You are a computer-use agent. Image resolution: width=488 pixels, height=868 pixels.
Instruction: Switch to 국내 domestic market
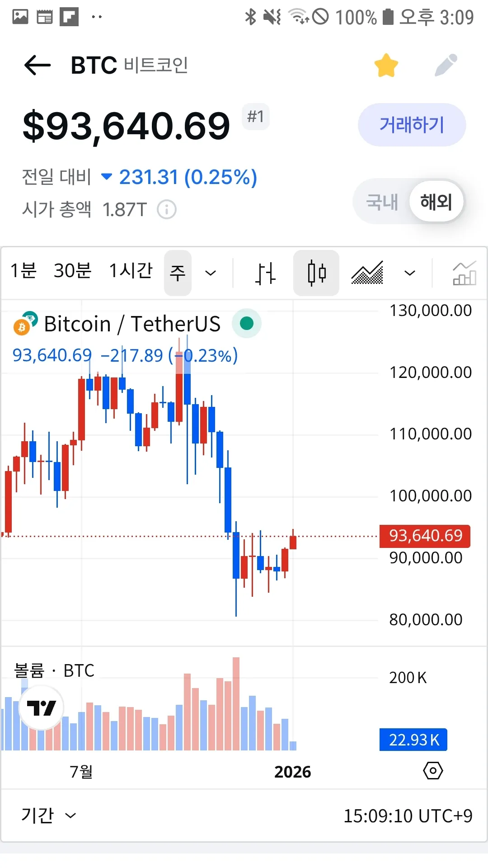[382, 202]
